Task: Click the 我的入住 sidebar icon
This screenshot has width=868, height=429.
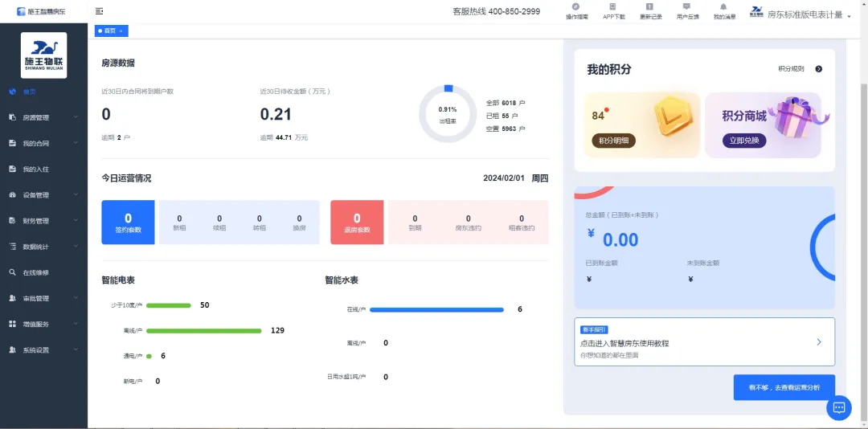Action: [12, 169]
